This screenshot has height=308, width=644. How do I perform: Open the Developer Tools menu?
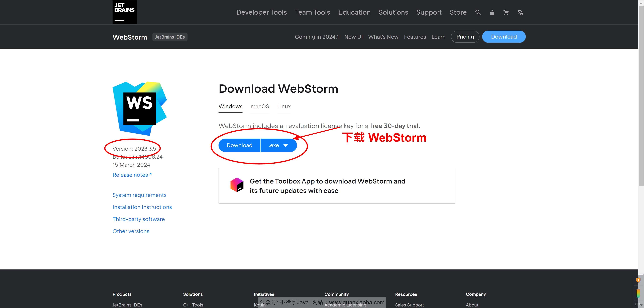pos(261,12)
